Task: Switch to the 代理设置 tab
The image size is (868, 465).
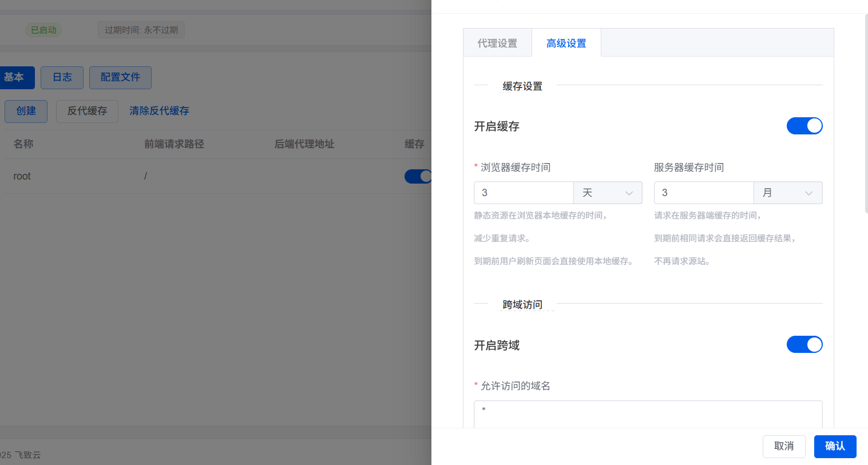Action: click(497, 43)
